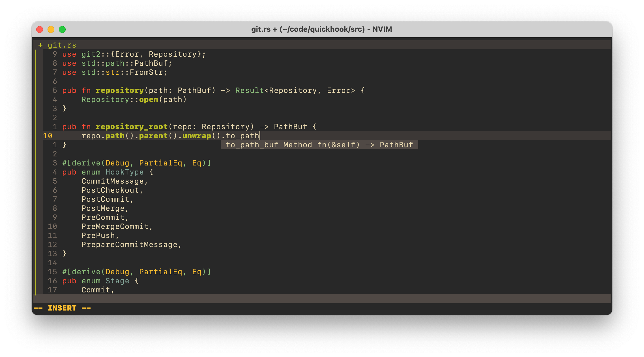Image resolution: width=644 pixels, height=357 pixels.
Task: Click the PrepareCommitMessage variant line
Action: point(132,245)
